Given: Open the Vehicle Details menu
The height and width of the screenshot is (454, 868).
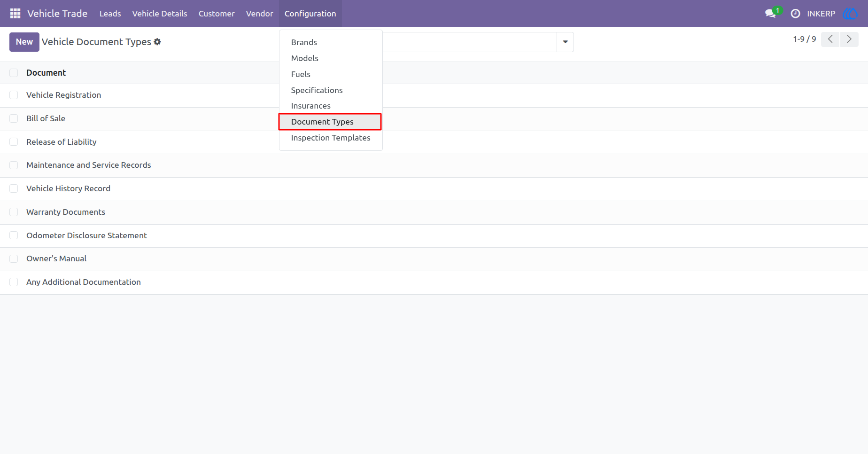Looking at the screenshot, I should 160,14.
